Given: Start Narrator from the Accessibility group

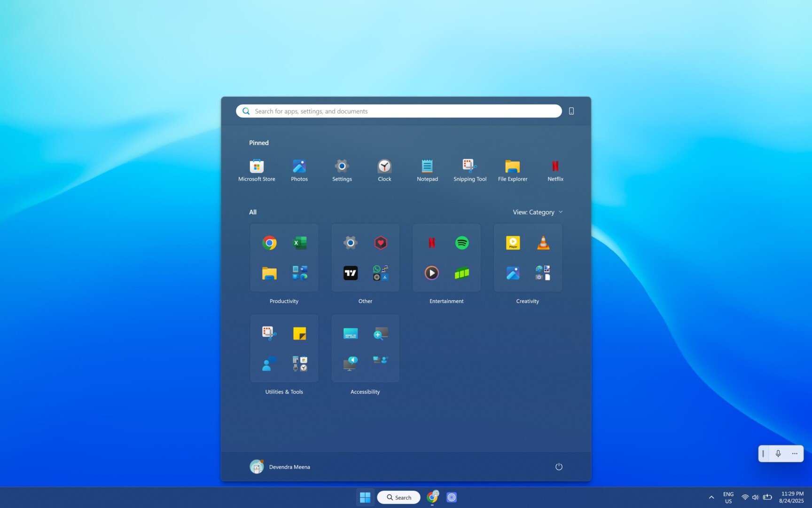Looking at the screenshot, I should [x=351, y=364].
